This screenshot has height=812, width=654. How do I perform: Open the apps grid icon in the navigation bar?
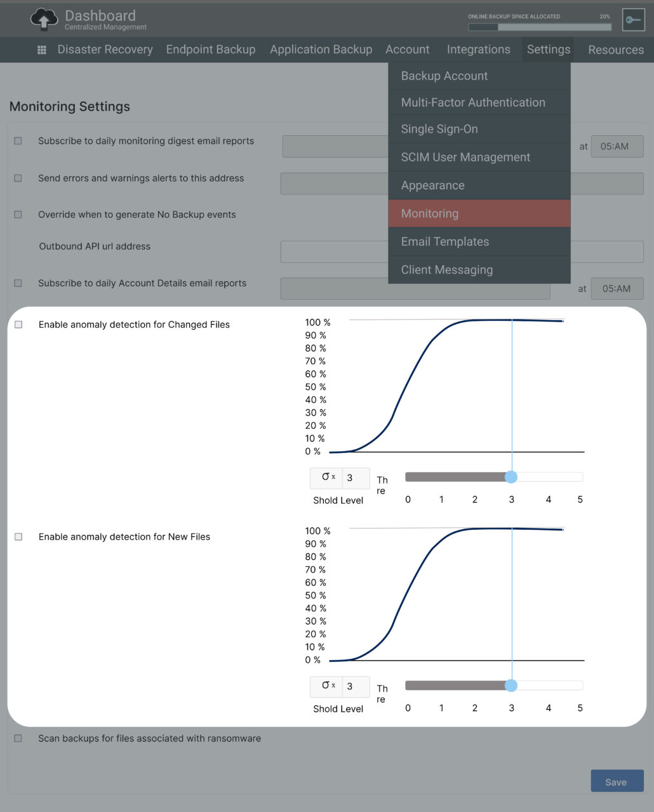[41, 50]
